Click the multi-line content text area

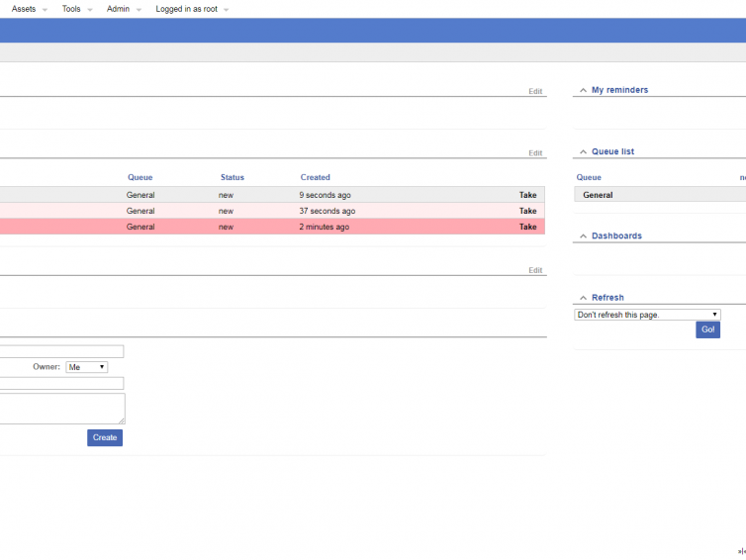[x=61, y=408]
